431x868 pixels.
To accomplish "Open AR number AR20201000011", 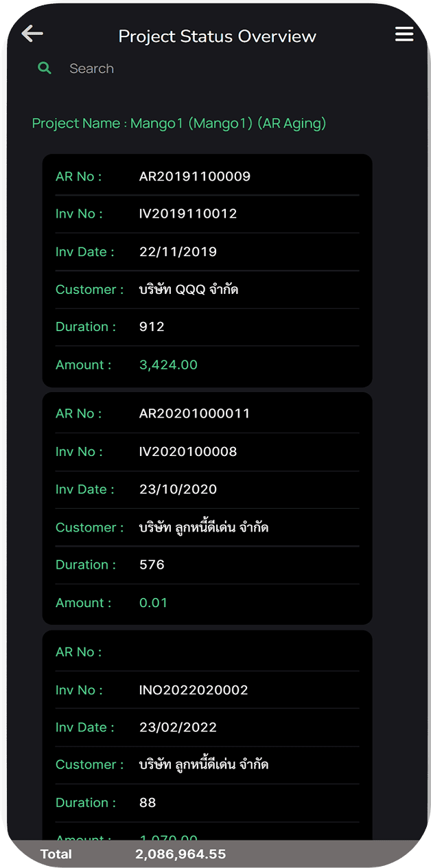I will point(194,413).
